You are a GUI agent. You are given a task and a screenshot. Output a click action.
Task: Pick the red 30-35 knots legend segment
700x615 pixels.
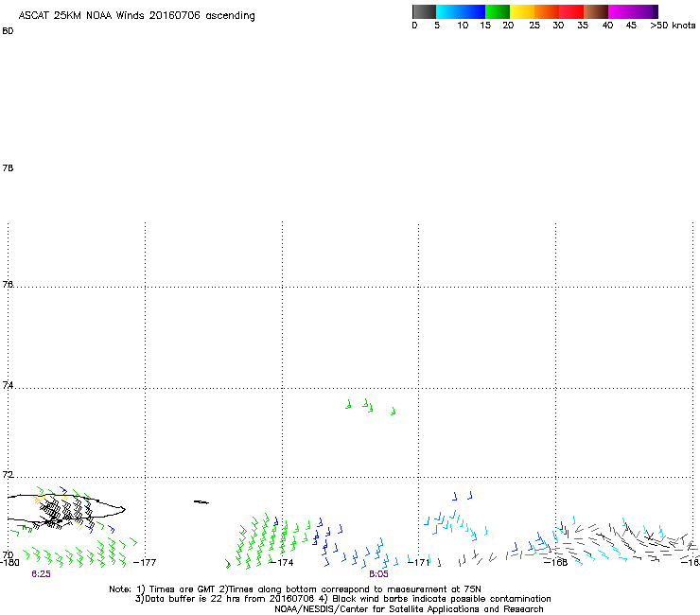tap(571, 11)
